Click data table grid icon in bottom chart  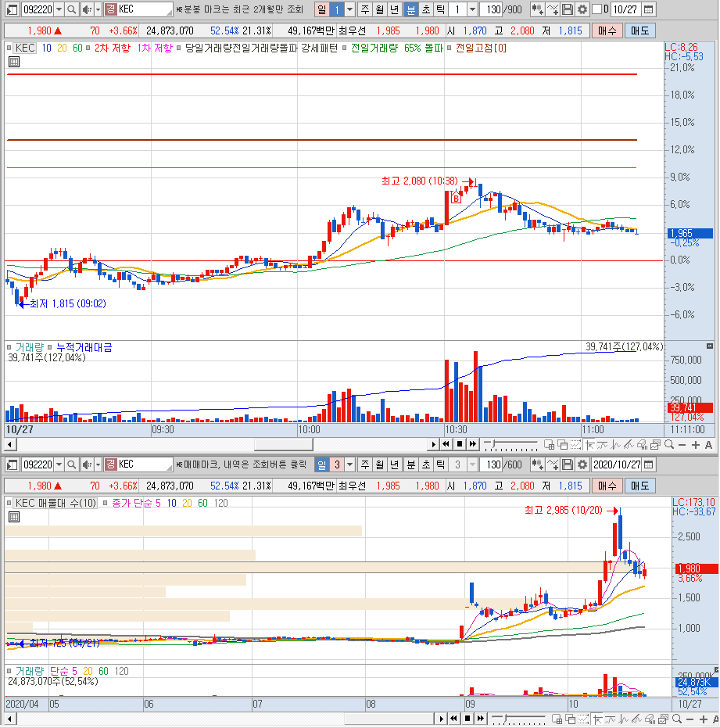point(14,516)
